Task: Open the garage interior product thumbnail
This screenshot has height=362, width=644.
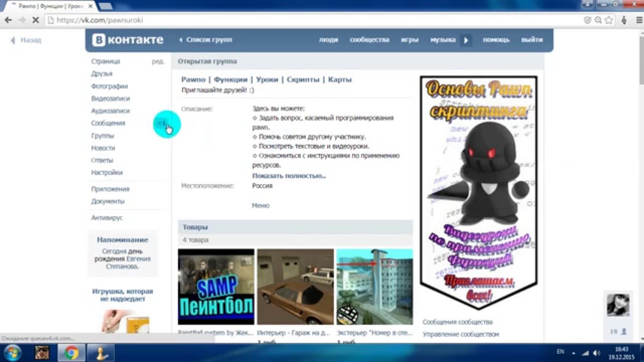Action: pyautogui.click(x=295, y=287)
